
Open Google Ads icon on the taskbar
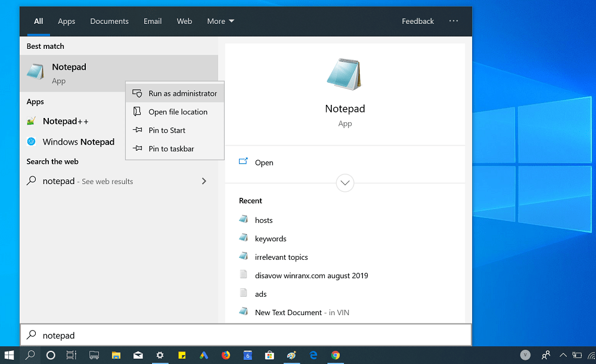pos(204,355)
